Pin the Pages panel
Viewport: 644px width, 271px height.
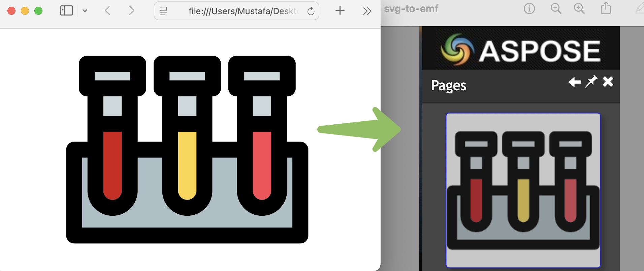tap(591, 82)
